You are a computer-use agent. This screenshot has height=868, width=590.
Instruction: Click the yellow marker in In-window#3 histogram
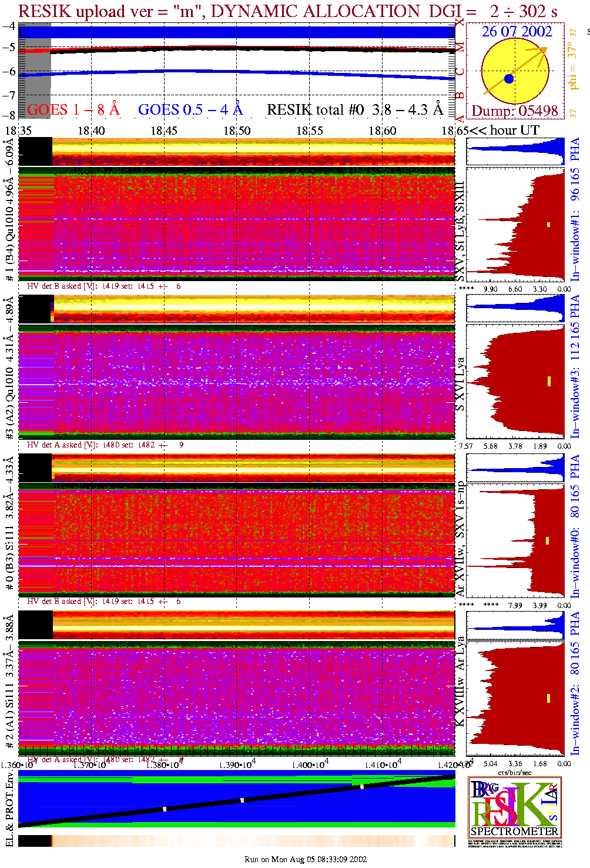tap(549, 381)
